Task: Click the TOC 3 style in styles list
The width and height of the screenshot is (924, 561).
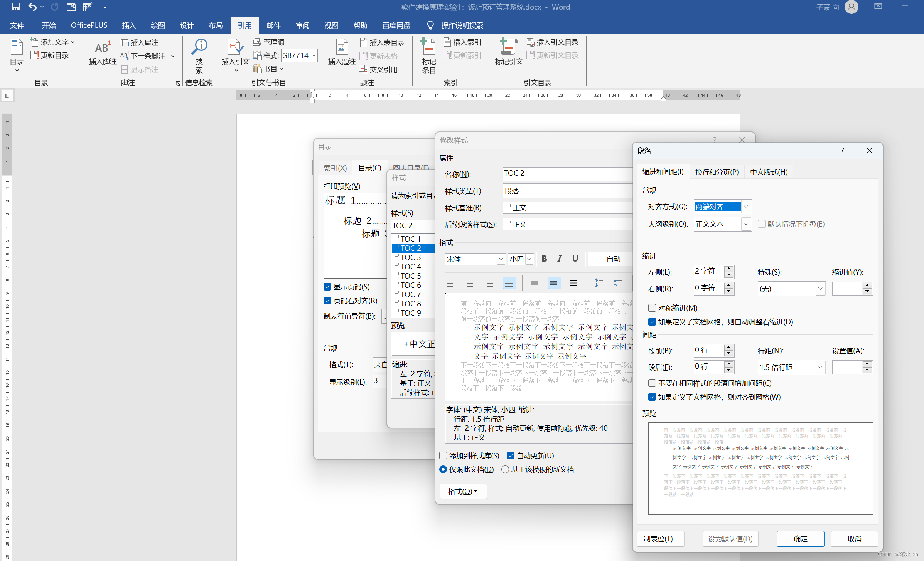Action: pos(410,257)
